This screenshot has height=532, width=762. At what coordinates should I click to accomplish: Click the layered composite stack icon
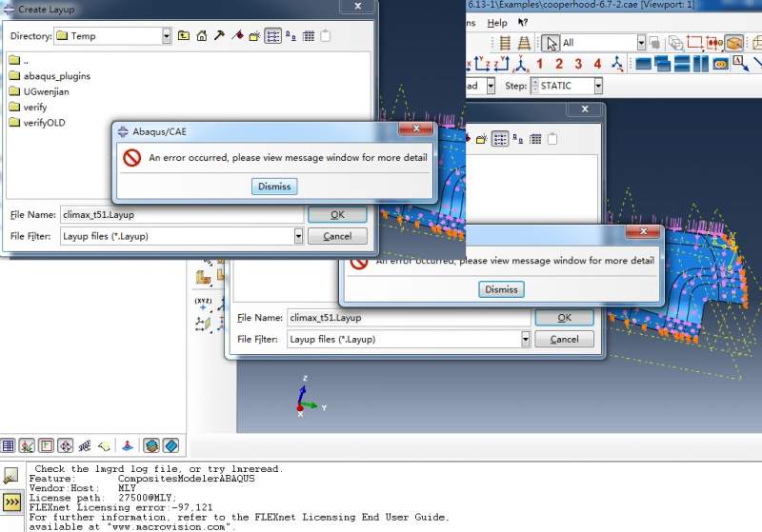151,445
